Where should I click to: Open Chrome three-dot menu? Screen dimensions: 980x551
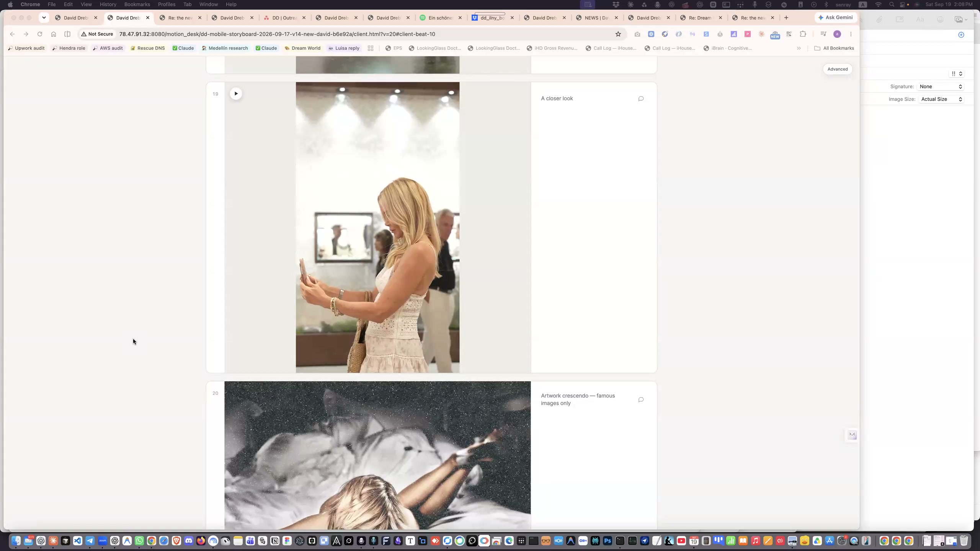[851, 34]
